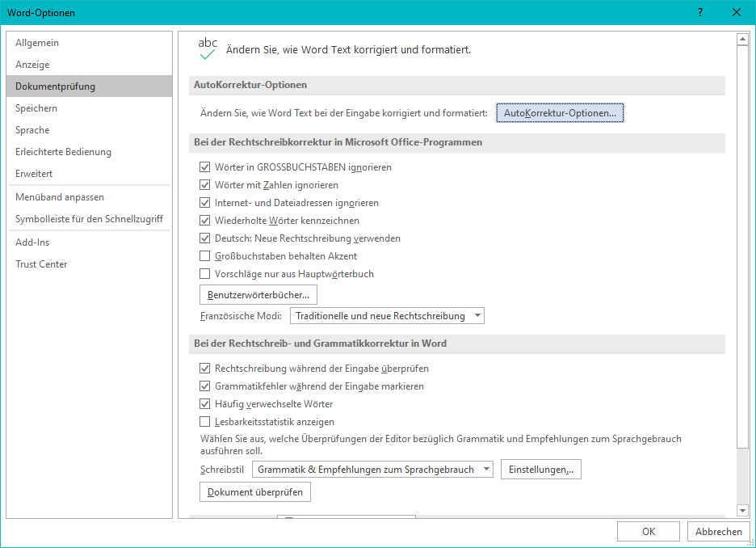756x548 pixels.
Task: Open the Anzeige category
Action: [x=89, y=64]
